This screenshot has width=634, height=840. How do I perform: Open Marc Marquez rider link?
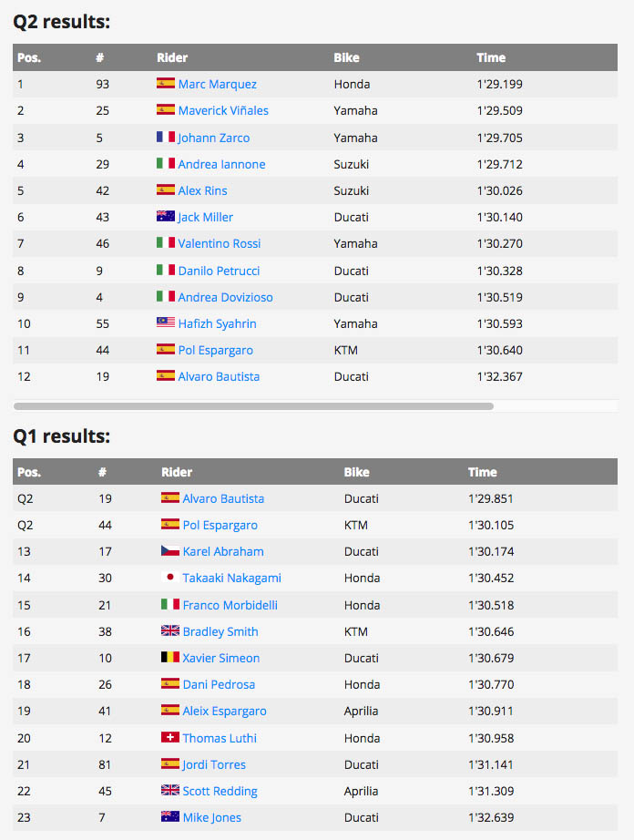[218, 84]
